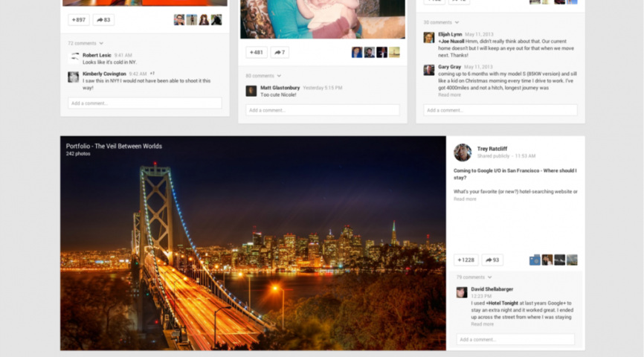The image size is (644, 357).
Task: Expand the 72 comments list
Action: [x=86, y=43]
